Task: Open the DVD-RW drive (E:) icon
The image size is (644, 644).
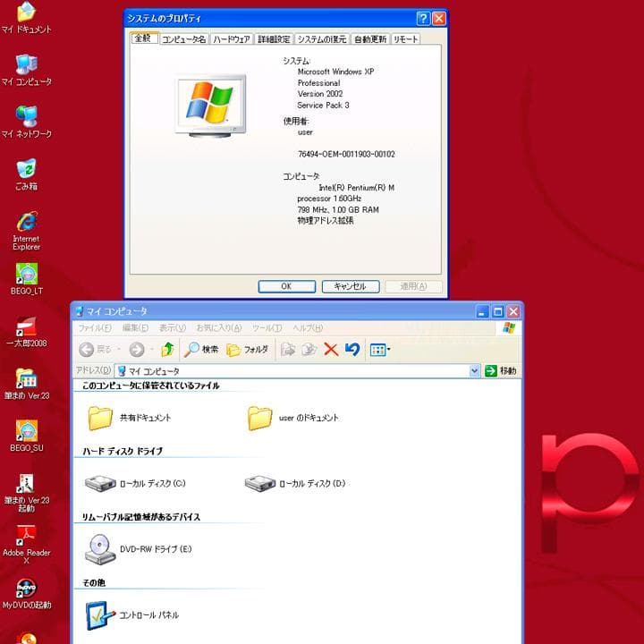Action: click(x=99, y=548)
